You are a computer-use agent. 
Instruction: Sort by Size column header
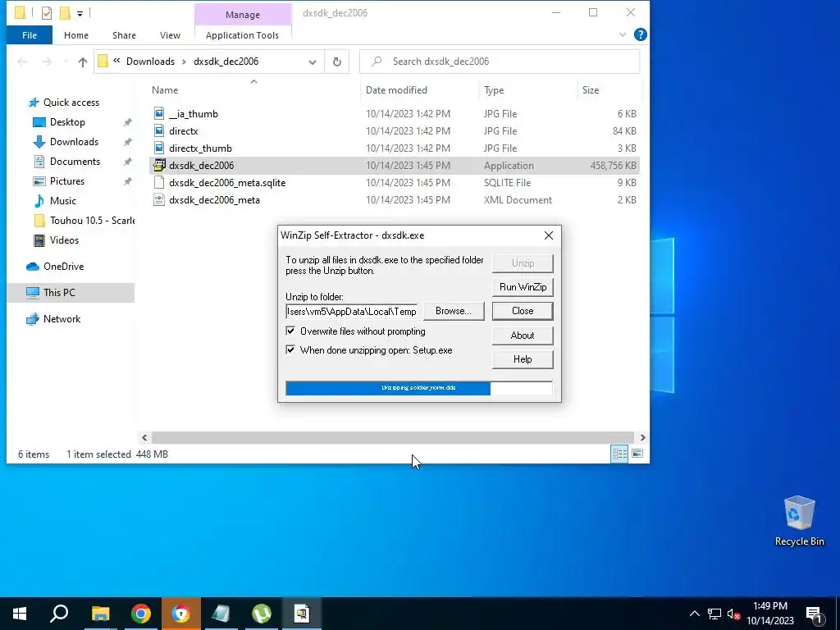pos(591,90)
